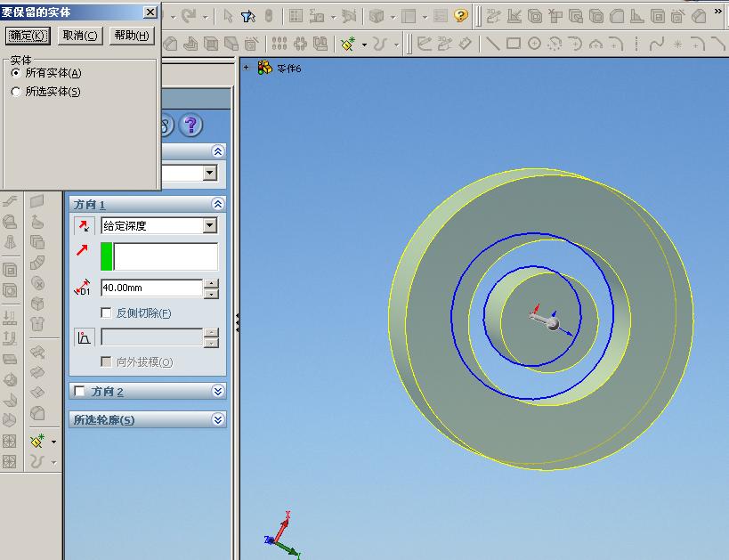Choose the Centerline sketch tool

pos(636,44)
